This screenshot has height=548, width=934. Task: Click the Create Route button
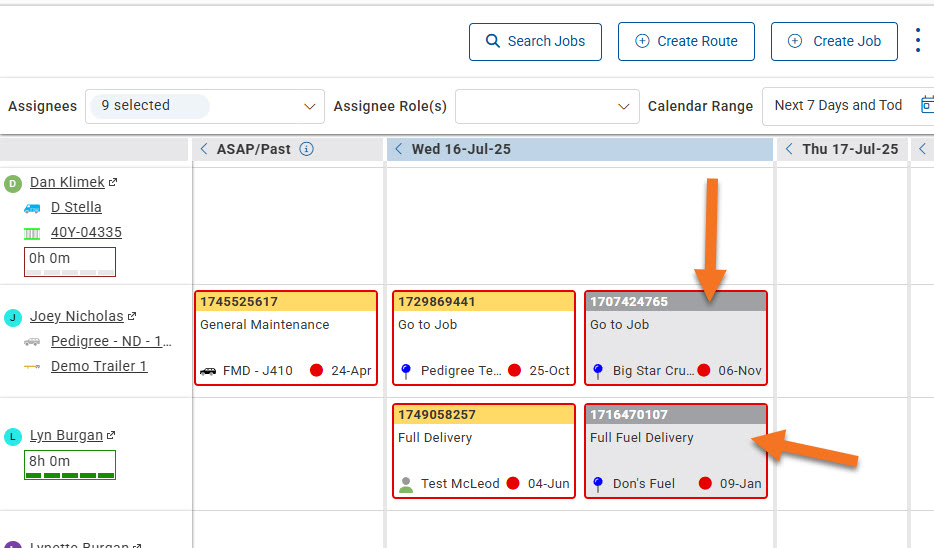(x=686, y=42)
